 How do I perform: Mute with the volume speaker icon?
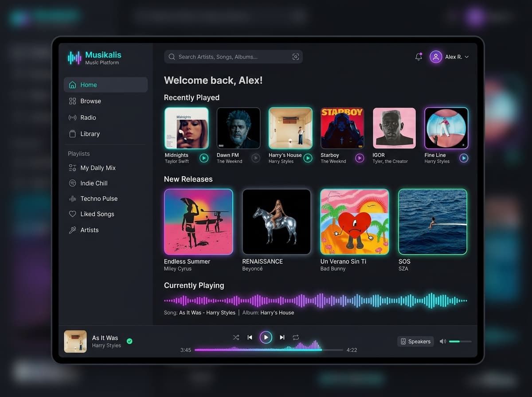[442, 341]
